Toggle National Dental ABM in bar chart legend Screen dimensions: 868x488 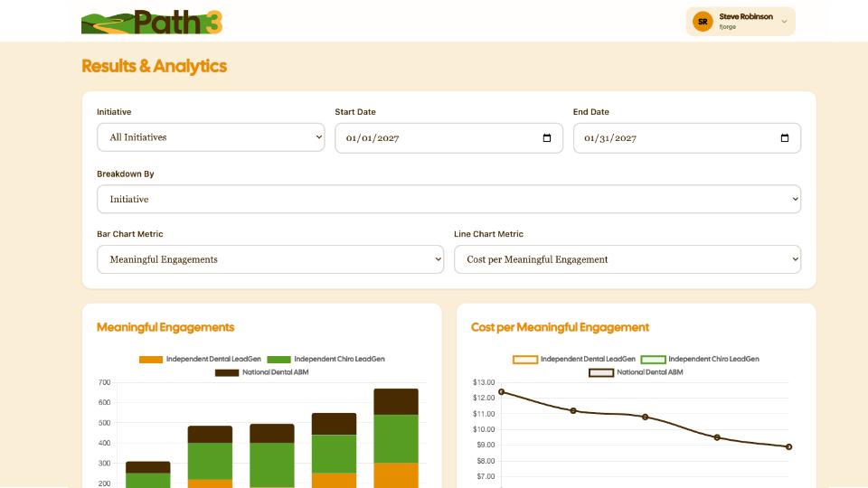point(262,372)
